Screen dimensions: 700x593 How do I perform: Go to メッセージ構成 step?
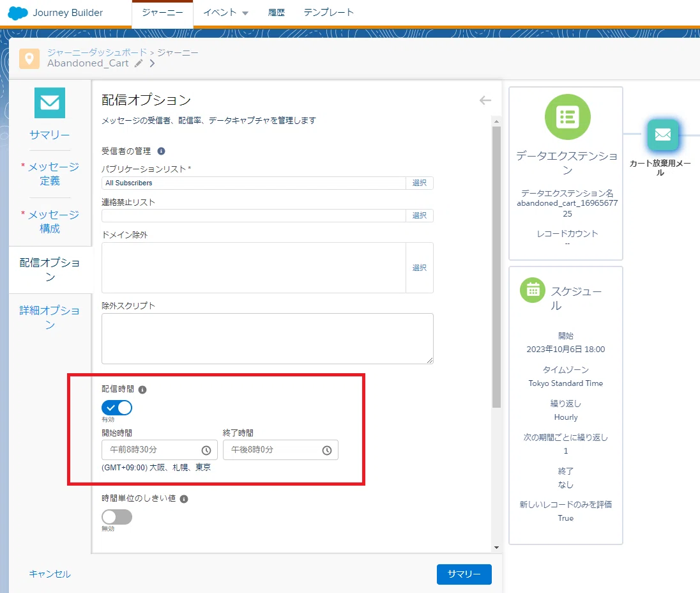click(x=50, y=222)
